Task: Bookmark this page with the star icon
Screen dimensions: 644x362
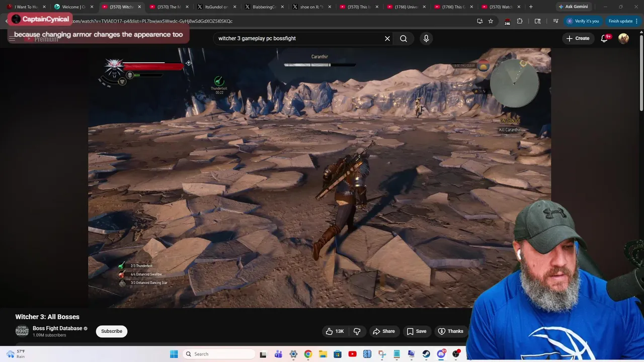Action: [491, 21]
